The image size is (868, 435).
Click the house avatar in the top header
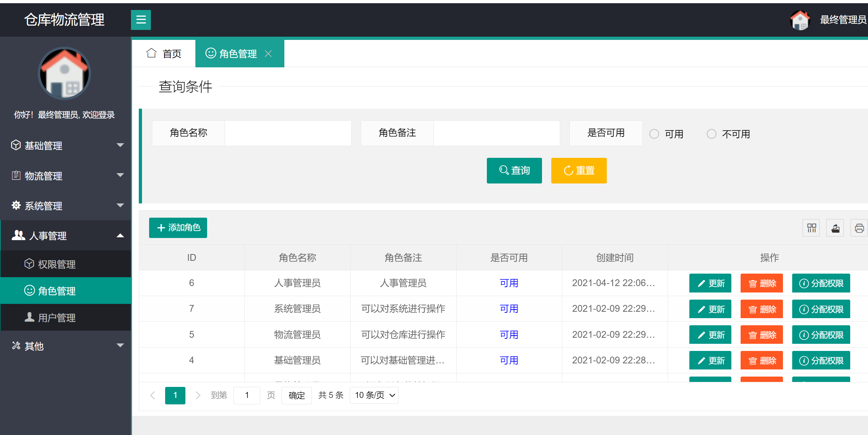(800, 20)
